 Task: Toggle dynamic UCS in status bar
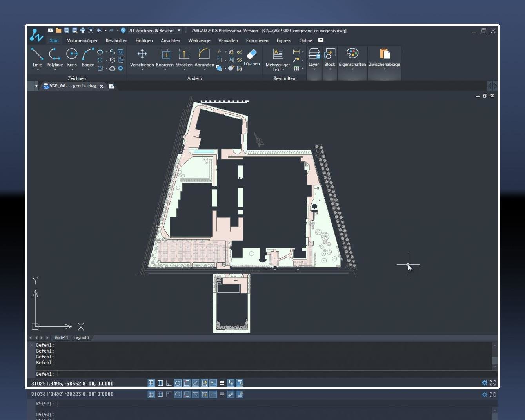(204, 383)
